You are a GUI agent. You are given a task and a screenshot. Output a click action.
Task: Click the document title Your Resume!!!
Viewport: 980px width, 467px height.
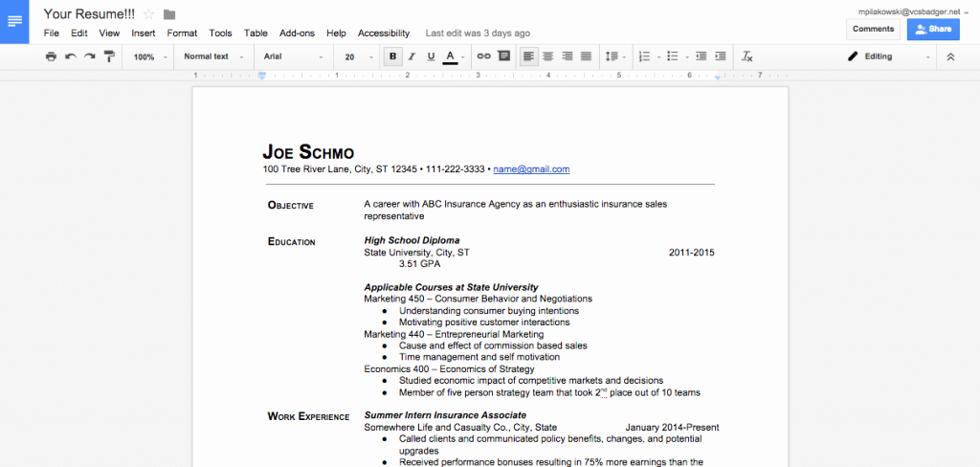coord(89,14)
